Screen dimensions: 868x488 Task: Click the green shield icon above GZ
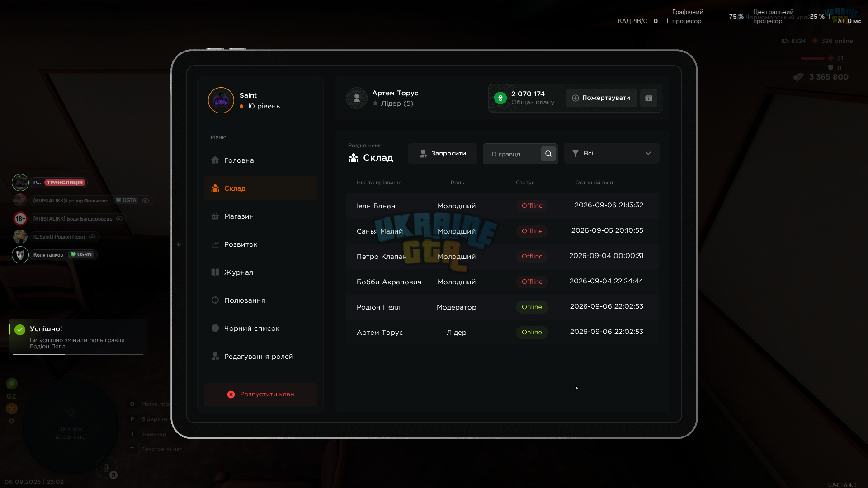12,384
